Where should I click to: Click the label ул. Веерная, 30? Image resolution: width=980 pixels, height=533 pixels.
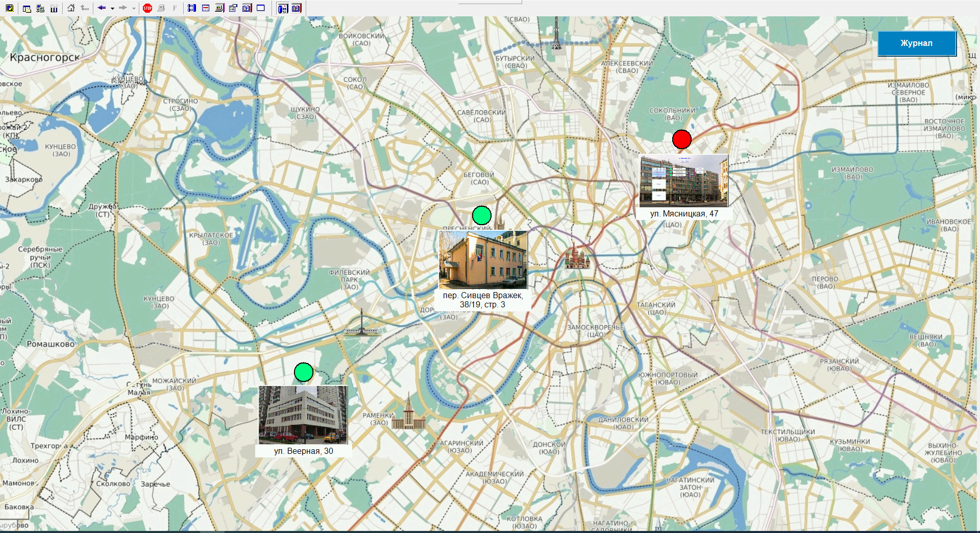click(303, 451)
